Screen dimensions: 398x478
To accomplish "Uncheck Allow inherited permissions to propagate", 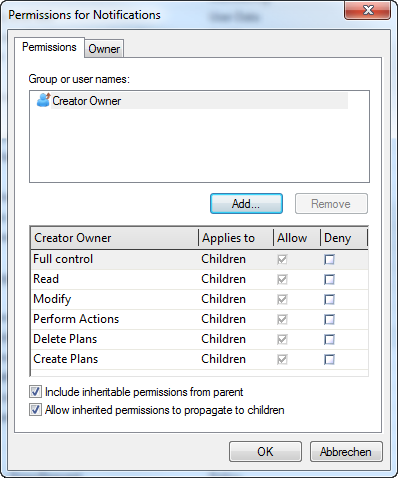I will click(x=35, y=410).
